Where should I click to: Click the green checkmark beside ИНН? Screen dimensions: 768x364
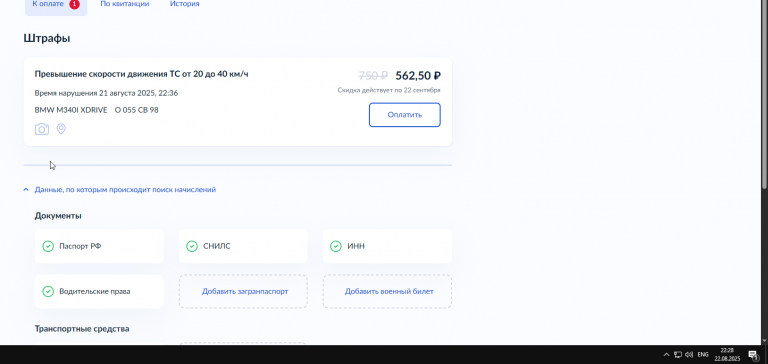point(336,246)
